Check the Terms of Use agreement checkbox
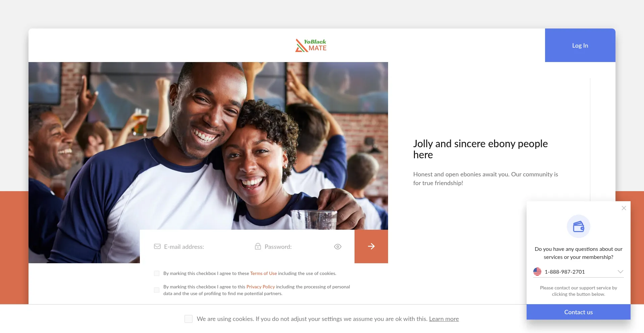644x333 pixels. 157,273
